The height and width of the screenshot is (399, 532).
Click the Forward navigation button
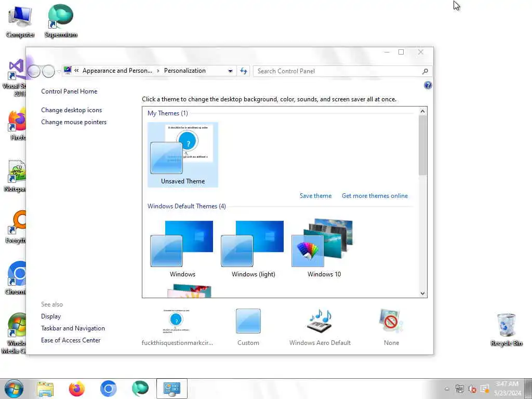(48, 71)
